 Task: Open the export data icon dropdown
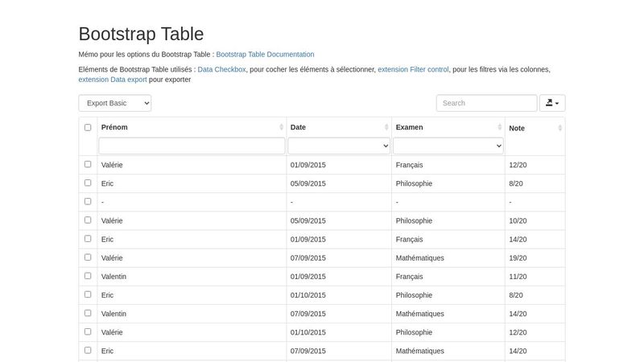pos(552,103)
